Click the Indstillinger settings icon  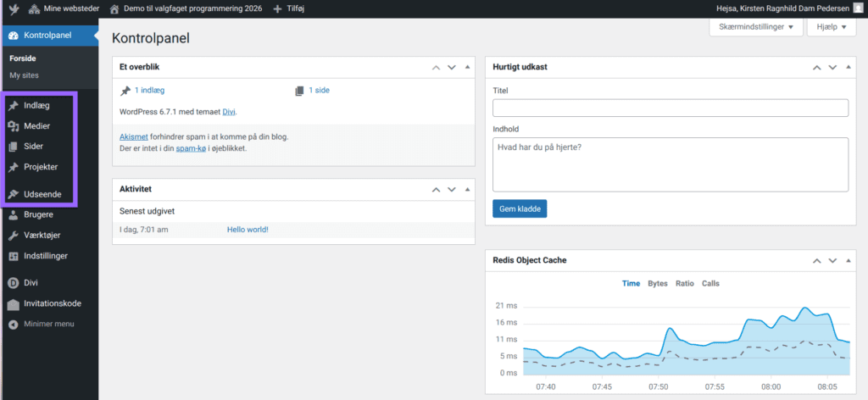[x=13, y=256]
